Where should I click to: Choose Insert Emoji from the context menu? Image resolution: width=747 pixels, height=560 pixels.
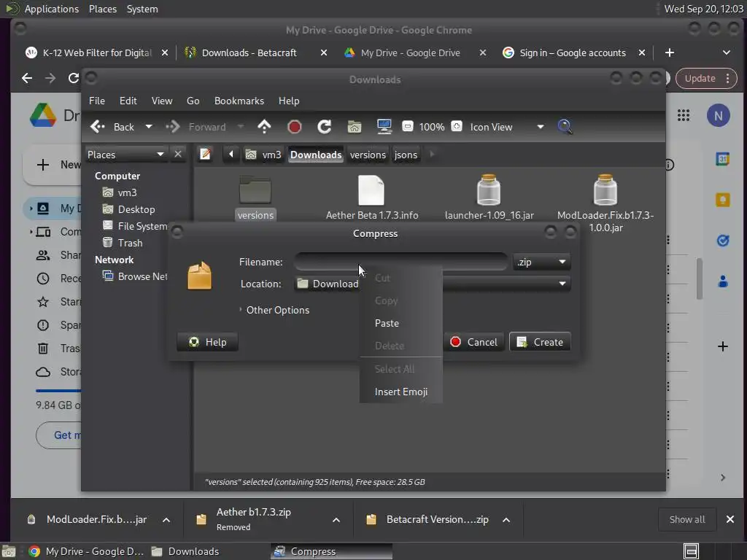(401, 392)
